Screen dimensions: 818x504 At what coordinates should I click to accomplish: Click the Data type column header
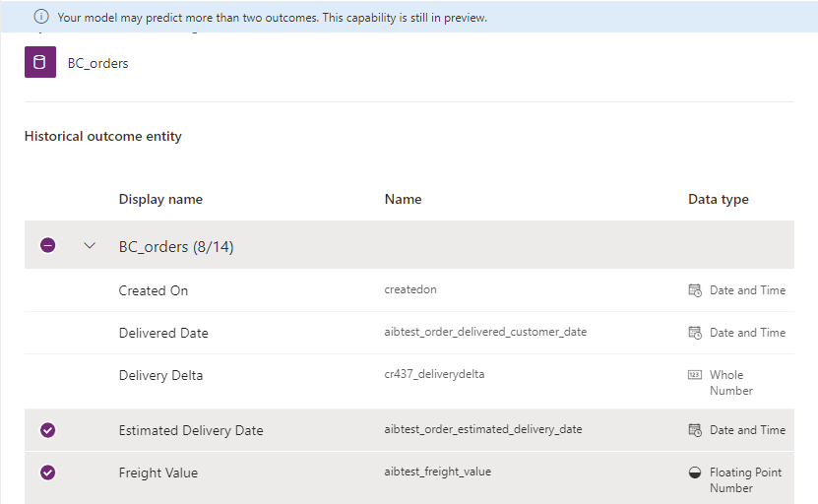click(718, 199)
